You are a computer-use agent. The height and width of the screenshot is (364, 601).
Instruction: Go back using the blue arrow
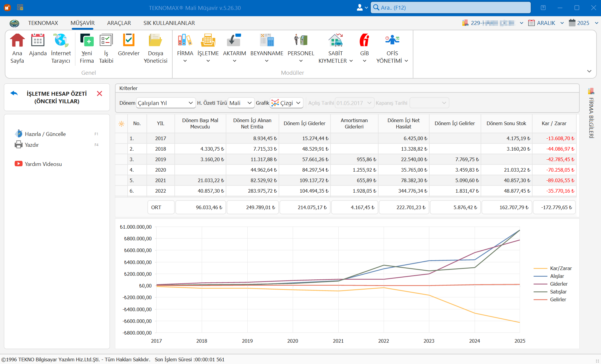[x=14, y=93]
